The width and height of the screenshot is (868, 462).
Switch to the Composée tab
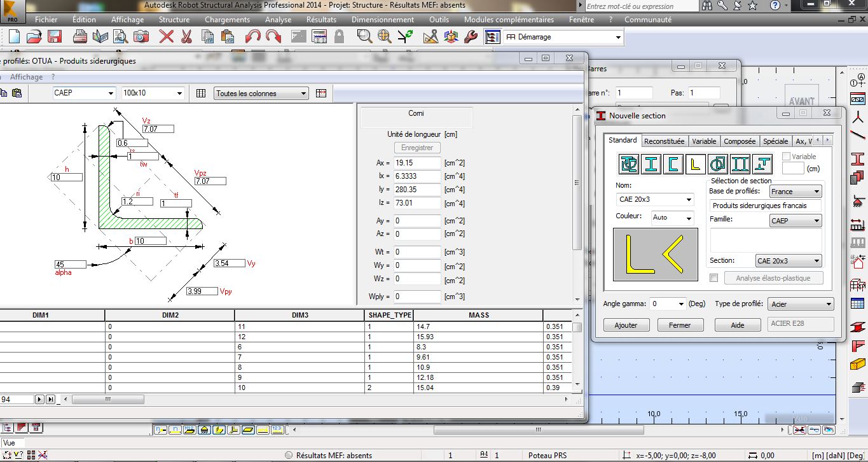click(x=740, y=141)
